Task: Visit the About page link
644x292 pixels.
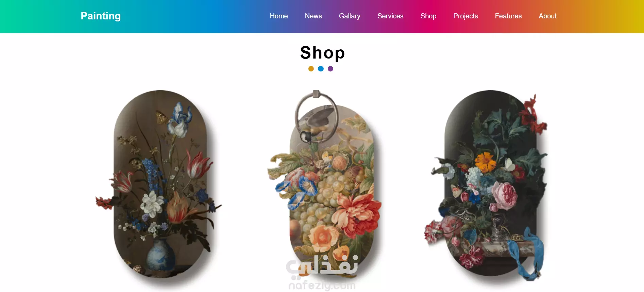Action: (547, 16)
